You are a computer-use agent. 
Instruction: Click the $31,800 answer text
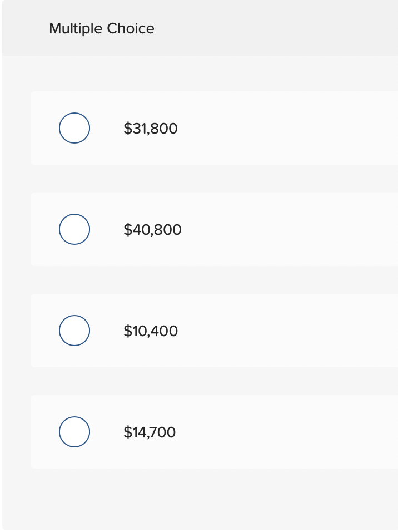(151, 129)
